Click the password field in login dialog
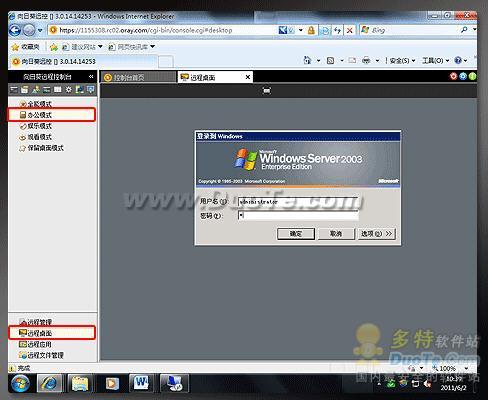The image size is (488, 400). coord(298,216)
